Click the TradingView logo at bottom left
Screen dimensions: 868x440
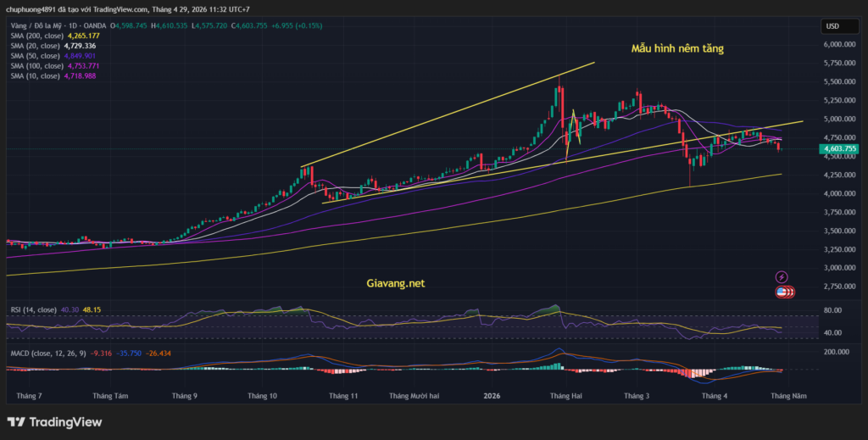click(54, 421)
